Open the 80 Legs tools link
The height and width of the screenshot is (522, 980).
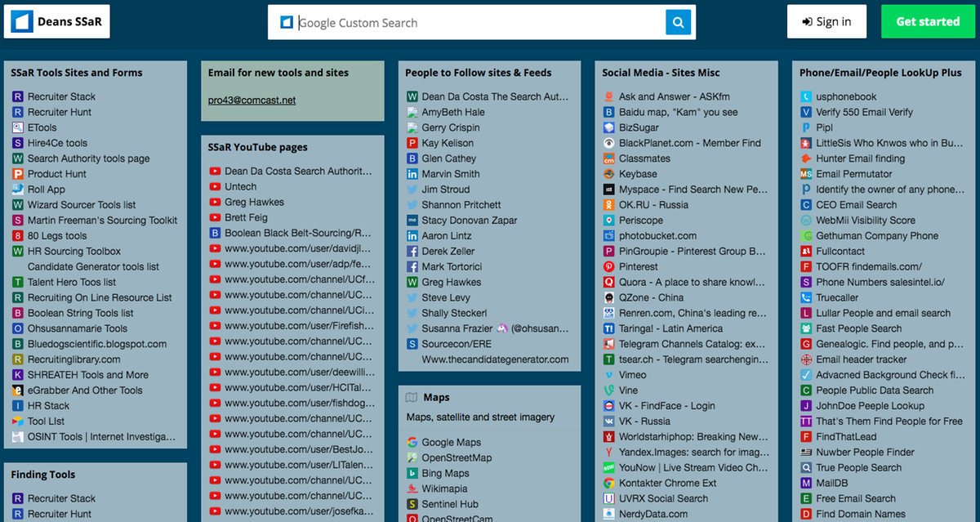click(57, 236)
